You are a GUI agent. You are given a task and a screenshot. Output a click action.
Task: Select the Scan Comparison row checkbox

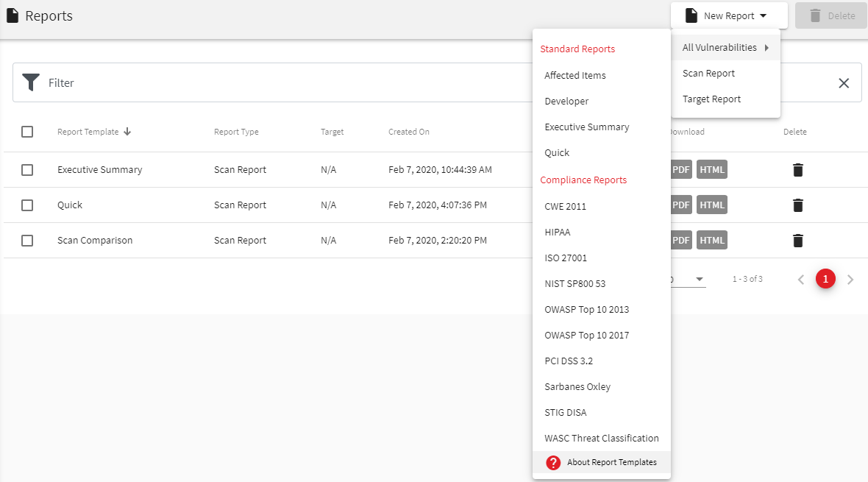(27, 241)
